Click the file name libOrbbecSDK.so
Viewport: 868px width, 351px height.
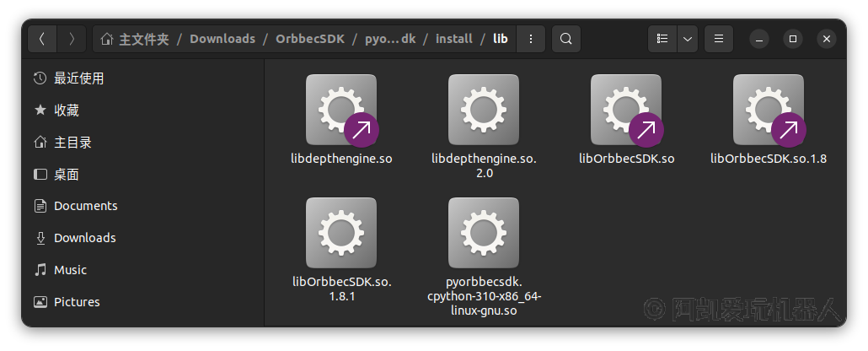[627, 159]
